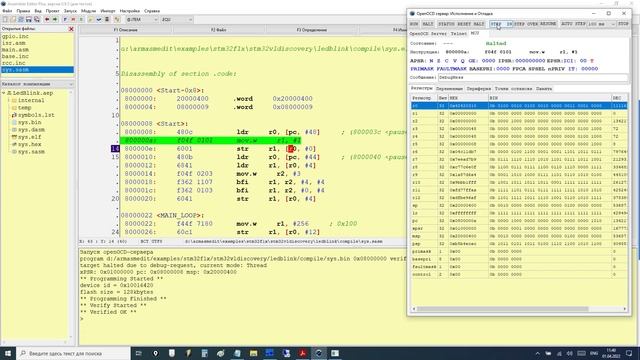
Task: Select the sp register row
Action: click(x=519, y=205)
